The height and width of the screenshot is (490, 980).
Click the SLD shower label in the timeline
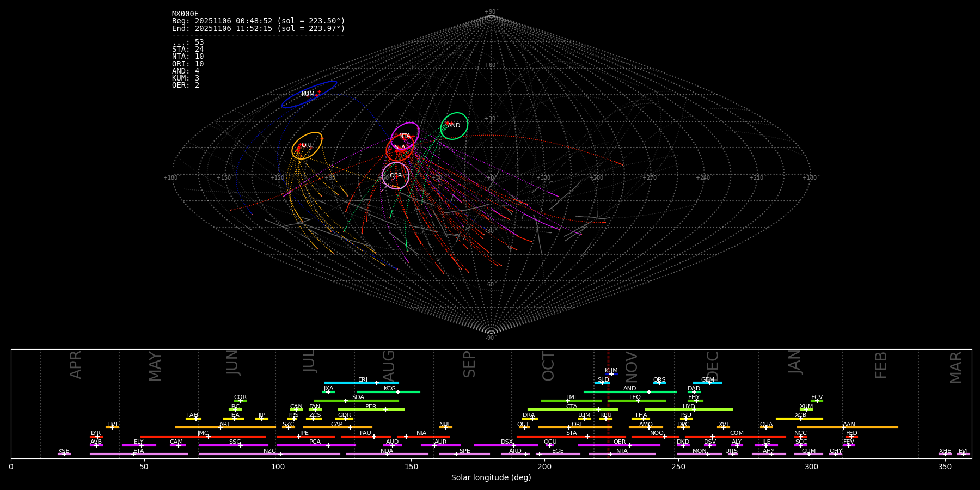tap(603, 380)
